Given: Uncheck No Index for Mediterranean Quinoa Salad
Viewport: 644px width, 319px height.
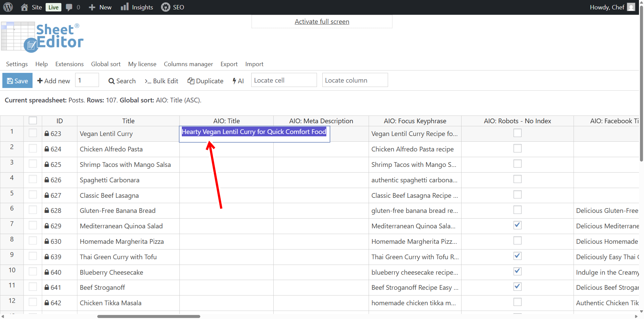Looking at the screenshot, I should tap(517, 225).
